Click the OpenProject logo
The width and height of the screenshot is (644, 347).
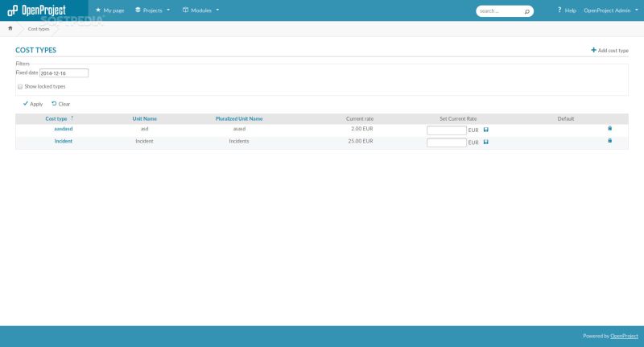36,10
